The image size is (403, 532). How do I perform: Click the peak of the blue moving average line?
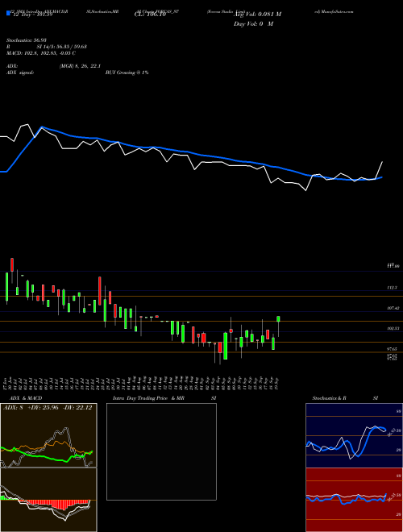42,127
